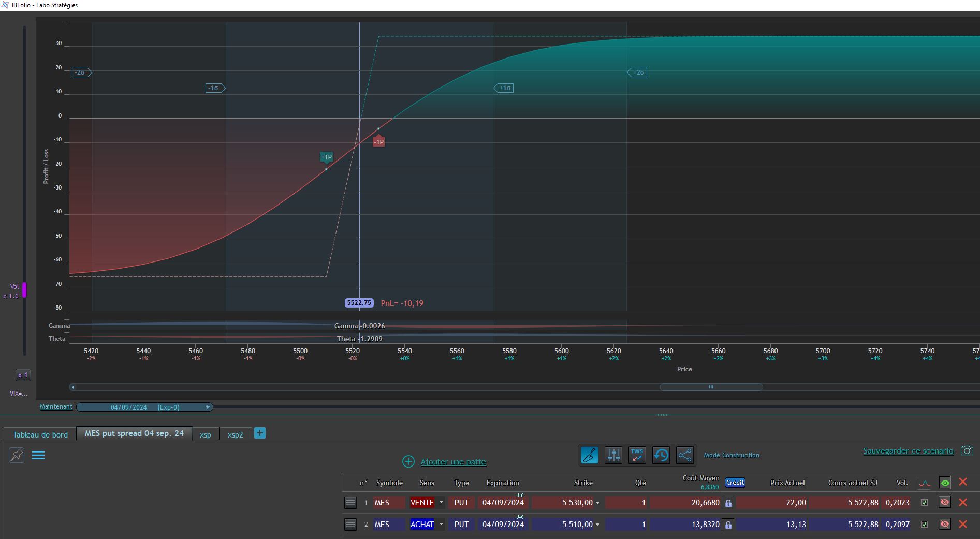Viewport: 980px width, 539px height.
Task: Click the Ajouter une patte link
Action: pos(453,462)
